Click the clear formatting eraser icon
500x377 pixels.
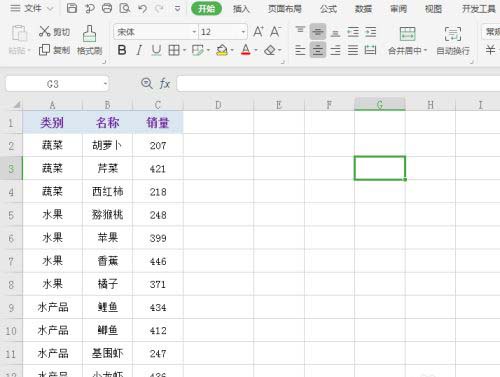click(x=270, y=50)
